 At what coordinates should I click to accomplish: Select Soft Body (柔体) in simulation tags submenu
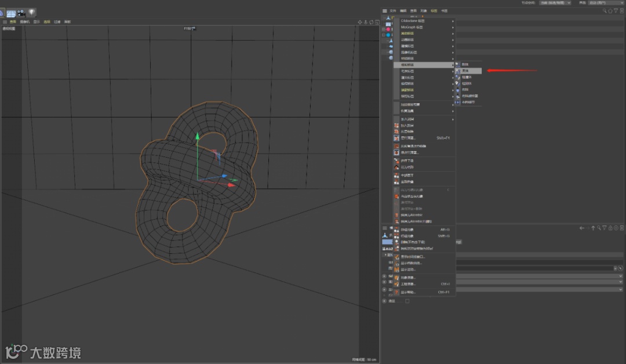465,71
